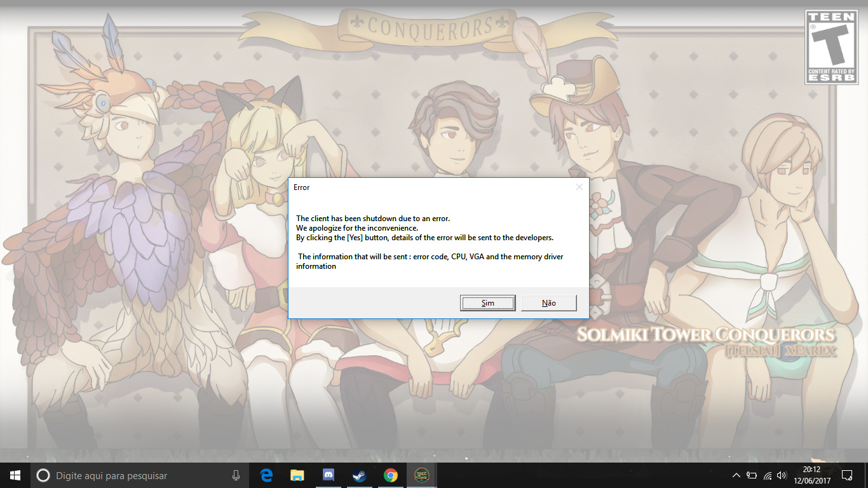Screen dimensions: 868x488
Task: Open the clock showing 20:12 12/06/2017
Action: point(811,475)
